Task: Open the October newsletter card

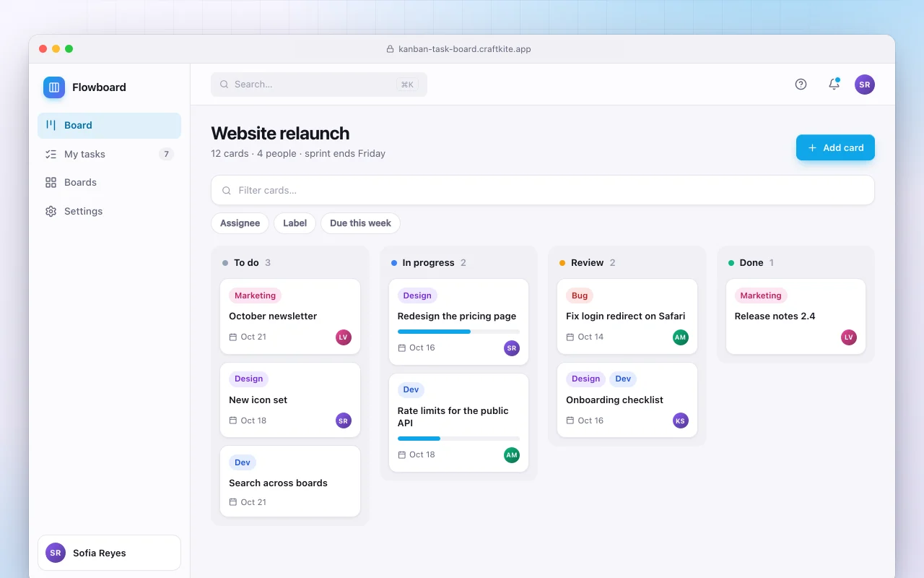Action: (290, 316)
